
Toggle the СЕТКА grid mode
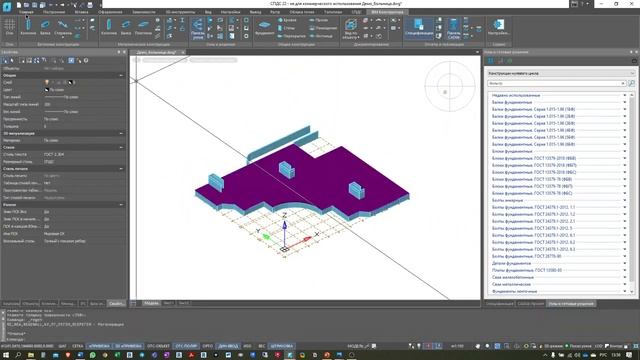click(78, 346)
